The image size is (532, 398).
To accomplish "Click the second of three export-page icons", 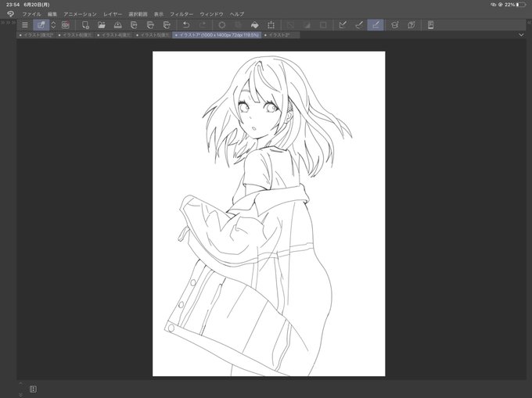I will pos(150,25).
